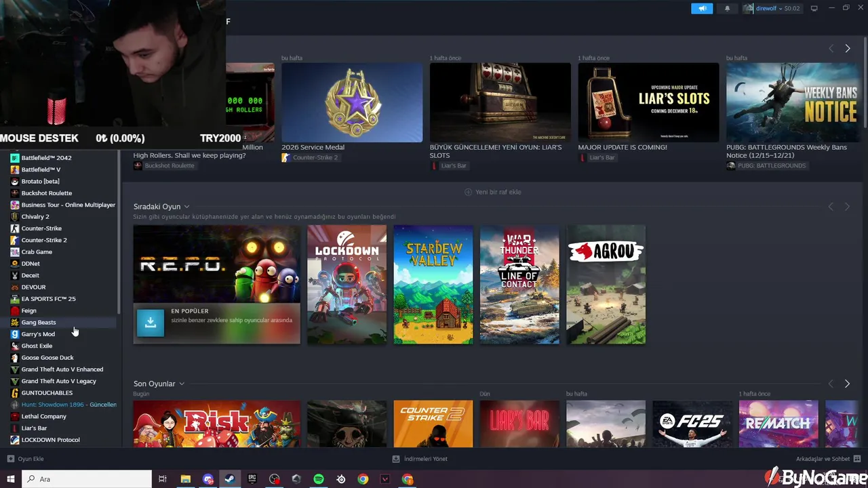Open İndirmeleri Yönet downloads manager
Image resolution: width=868 pixels, height=488 pixels.
[x=420, y=459]
